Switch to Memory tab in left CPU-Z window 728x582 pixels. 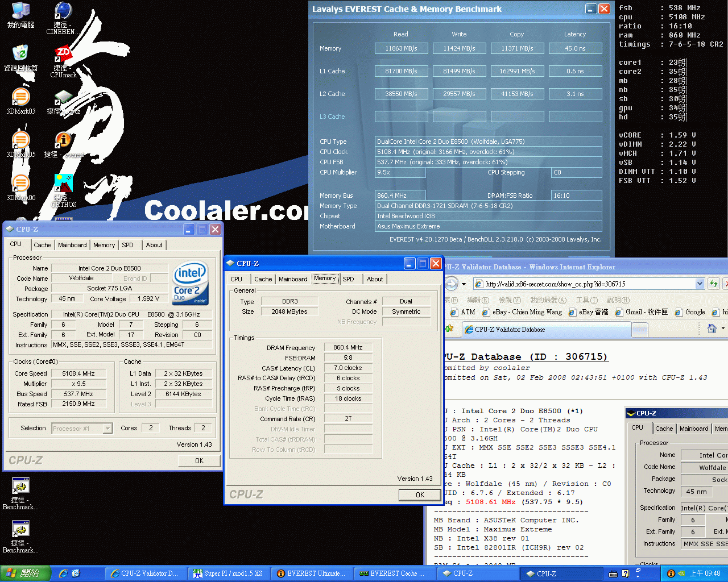coord(104,245)
